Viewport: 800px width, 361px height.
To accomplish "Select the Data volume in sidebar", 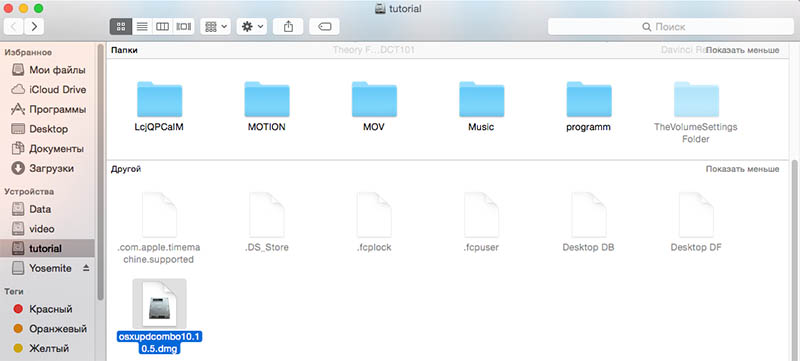I will [x=48, y=209].
